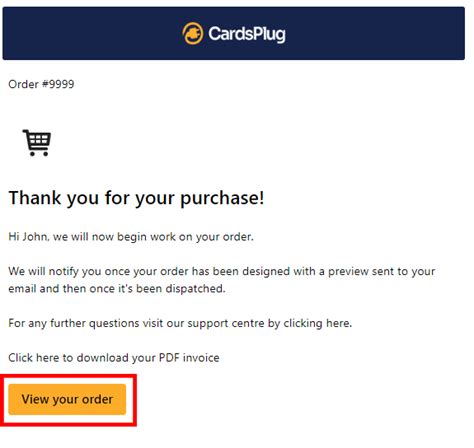This screenshot has width=474, height=448.
Task: Click an empty area of the navy header banner
Action: pyautogui.click(x=83, y=33)
